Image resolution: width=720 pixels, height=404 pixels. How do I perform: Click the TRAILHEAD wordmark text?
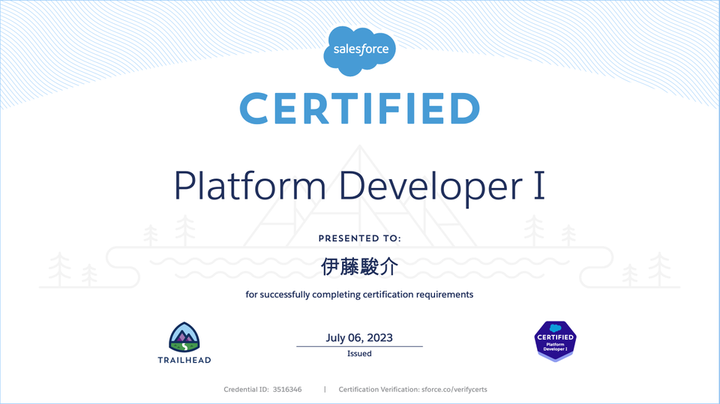pos(184,360)
